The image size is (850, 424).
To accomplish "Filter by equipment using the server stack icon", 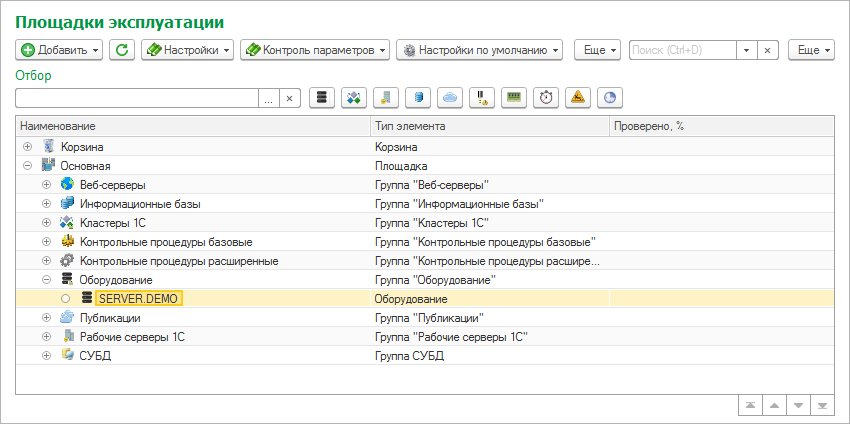I will tap(321, 97).
